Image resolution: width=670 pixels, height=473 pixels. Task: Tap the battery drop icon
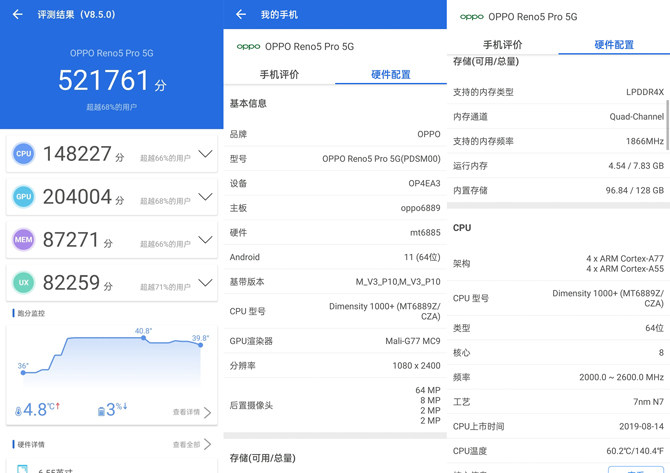101,411
